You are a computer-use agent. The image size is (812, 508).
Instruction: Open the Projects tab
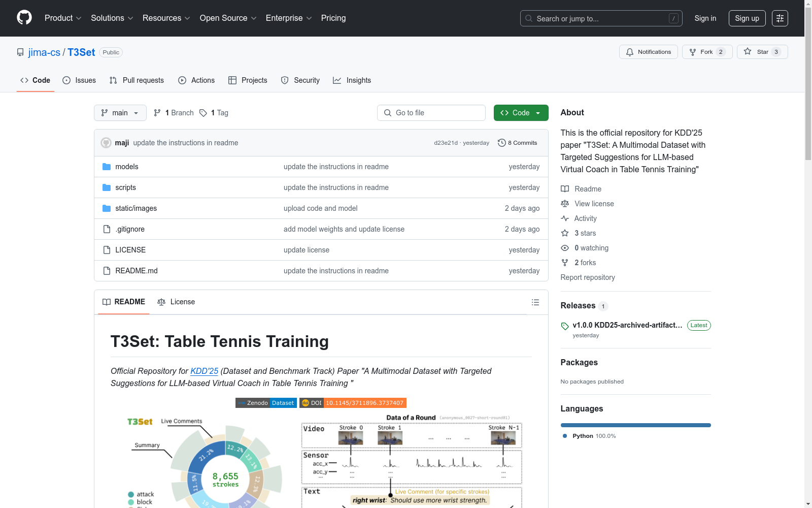[248, 80]
